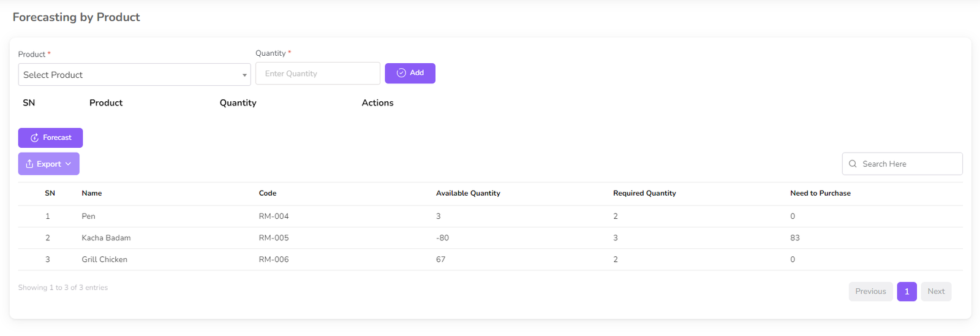Sort by Available Quantity column header
This screenshot has width=980, height=336.
468,193
